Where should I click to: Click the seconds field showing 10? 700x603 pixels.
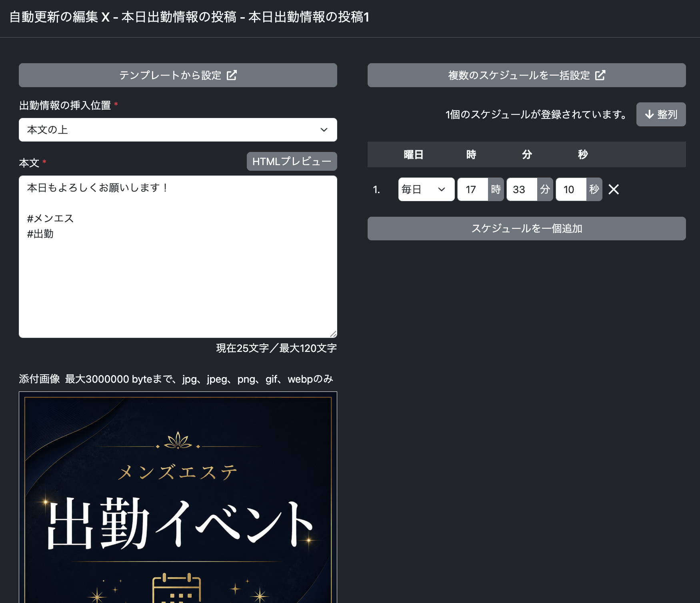coord(571,189)
